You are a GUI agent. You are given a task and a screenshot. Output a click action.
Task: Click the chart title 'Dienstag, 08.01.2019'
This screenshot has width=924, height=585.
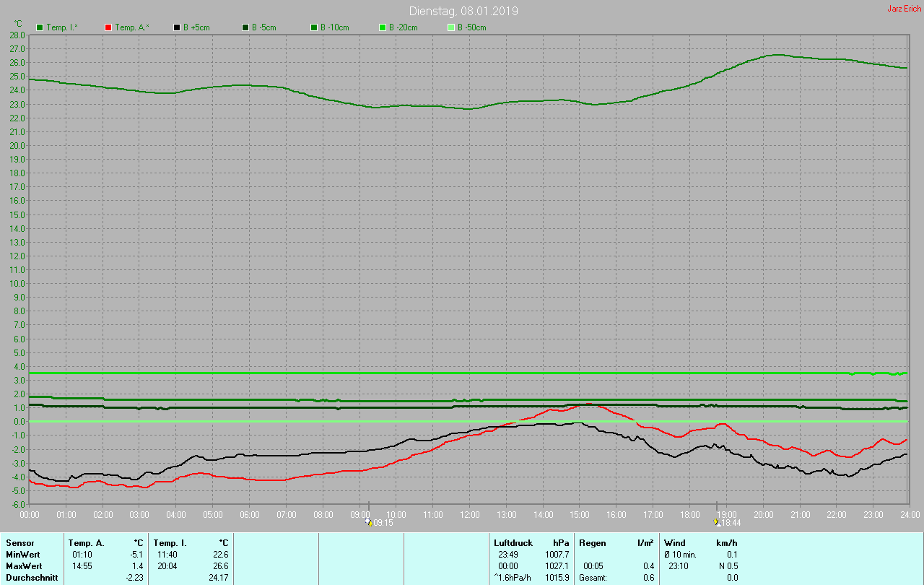coord(463,11)
